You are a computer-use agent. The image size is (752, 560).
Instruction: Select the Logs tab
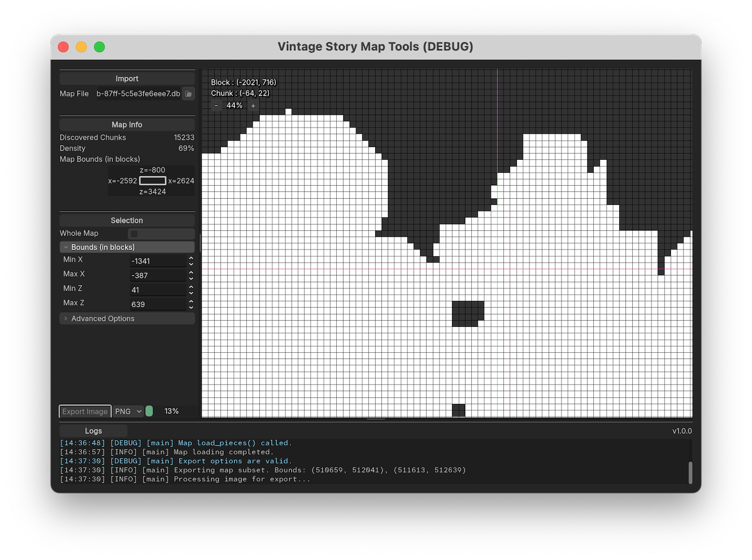(93, 431)
